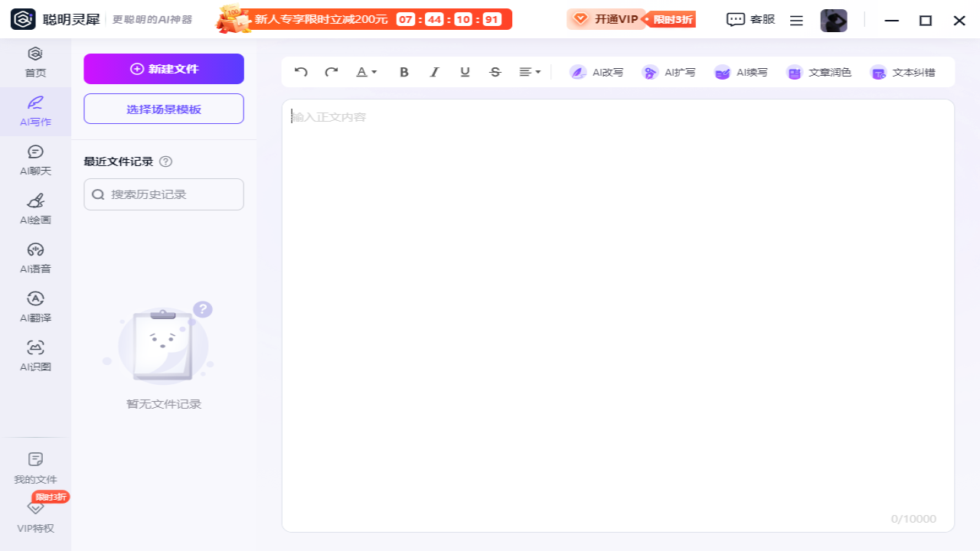Open 选择场景模板 template picker

[163, 109]
